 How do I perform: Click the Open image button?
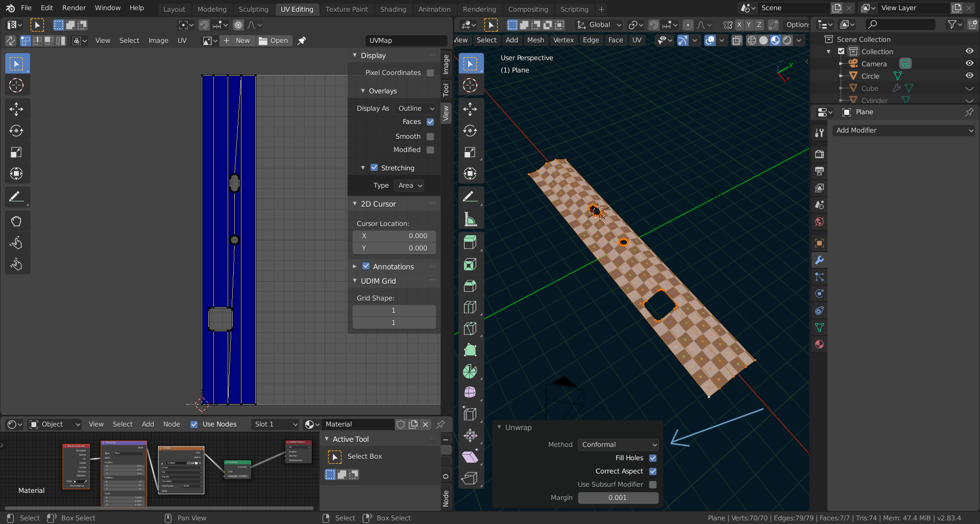(x=274, y=41)
